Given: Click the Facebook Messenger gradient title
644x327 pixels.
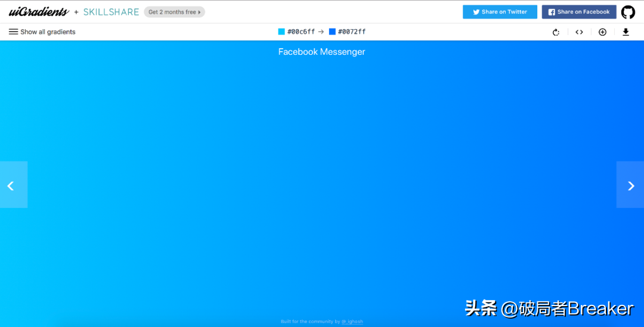Looking at the screenshot, I should [321, 52].
